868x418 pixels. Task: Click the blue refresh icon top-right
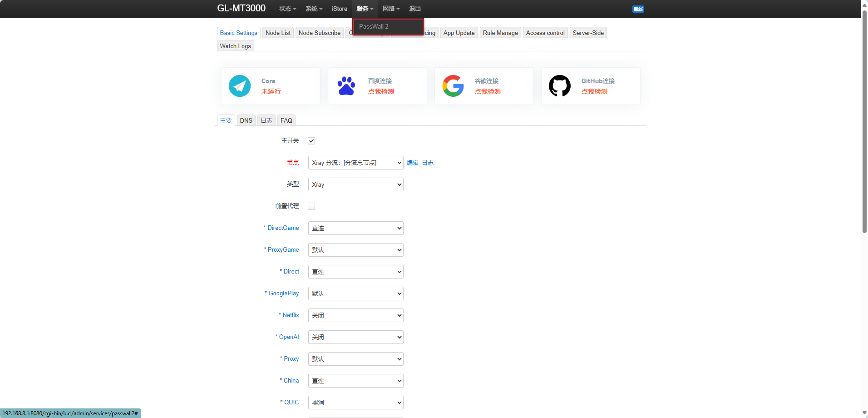(637, 9)
